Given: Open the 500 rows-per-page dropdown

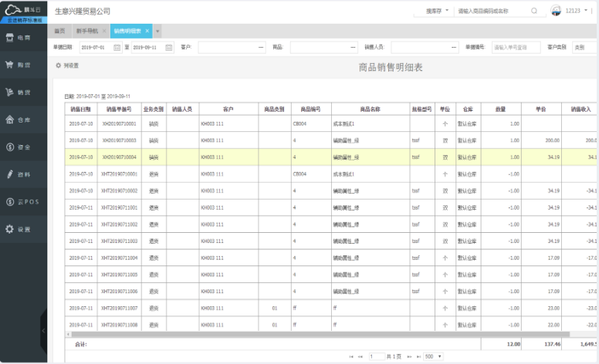Looking at the screenshot, I should point(433,357).
